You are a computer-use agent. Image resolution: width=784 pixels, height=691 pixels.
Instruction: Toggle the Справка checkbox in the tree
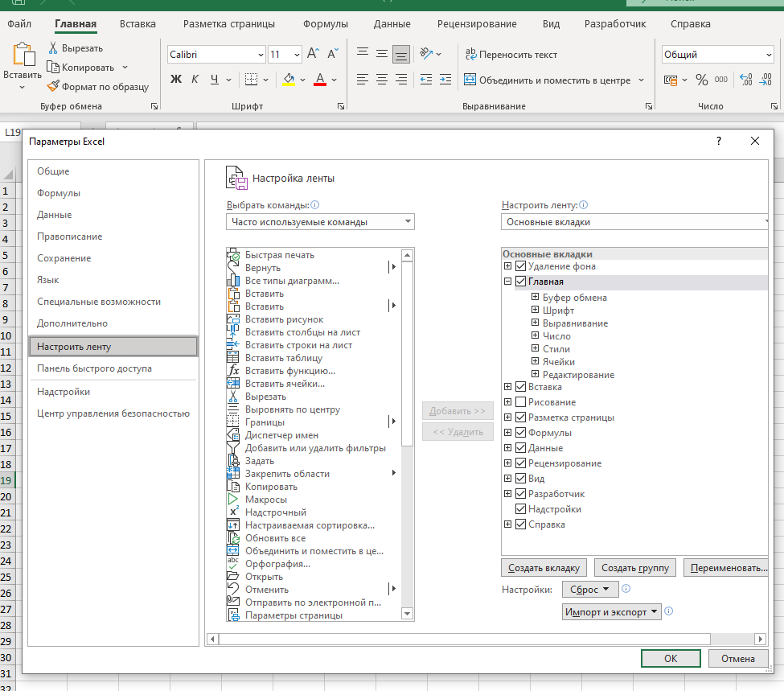coord(520,524)
